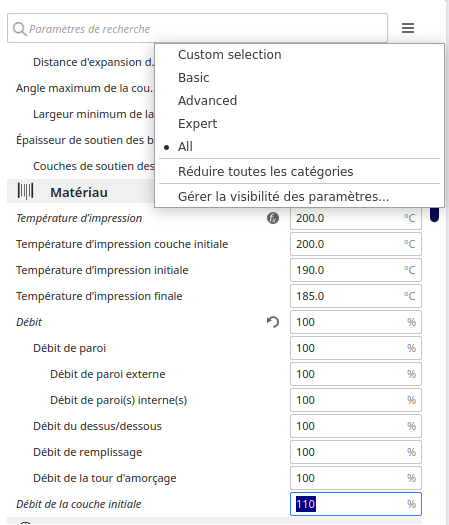
Task: Click the Débit de remplissage label
Action: (x=88, y=452)
